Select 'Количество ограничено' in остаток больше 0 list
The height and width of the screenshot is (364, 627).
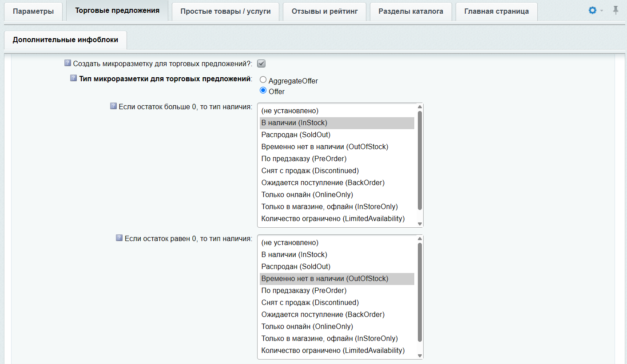point(337,219)
